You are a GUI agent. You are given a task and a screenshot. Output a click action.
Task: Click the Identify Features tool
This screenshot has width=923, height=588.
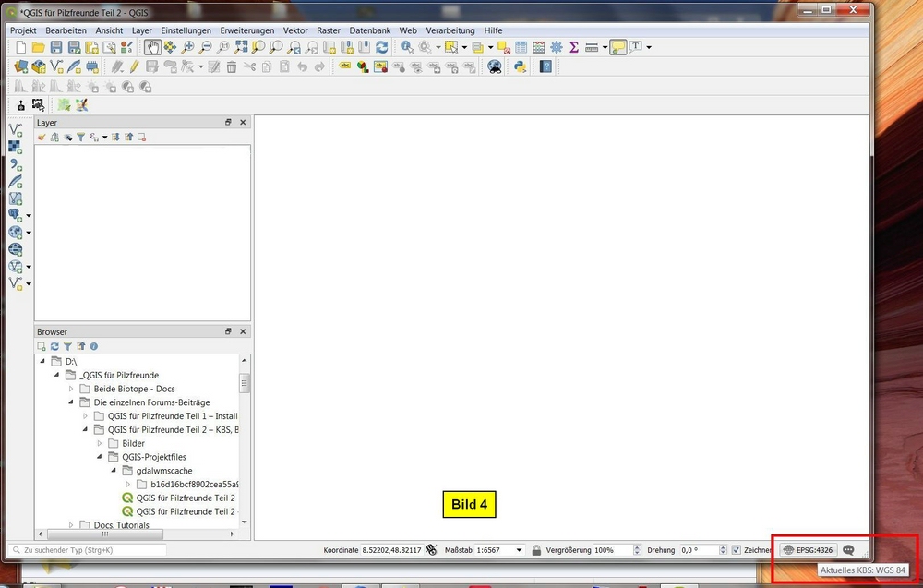[x=406, y=47]
